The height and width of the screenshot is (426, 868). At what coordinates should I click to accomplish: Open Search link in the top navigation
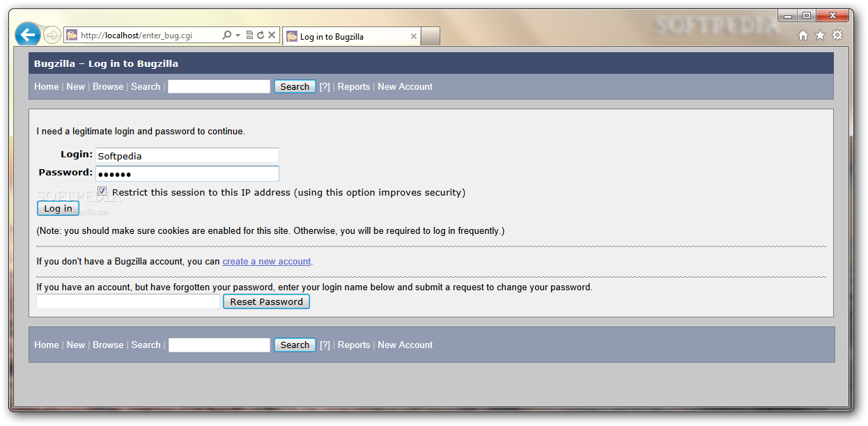[x=146, y=86]
